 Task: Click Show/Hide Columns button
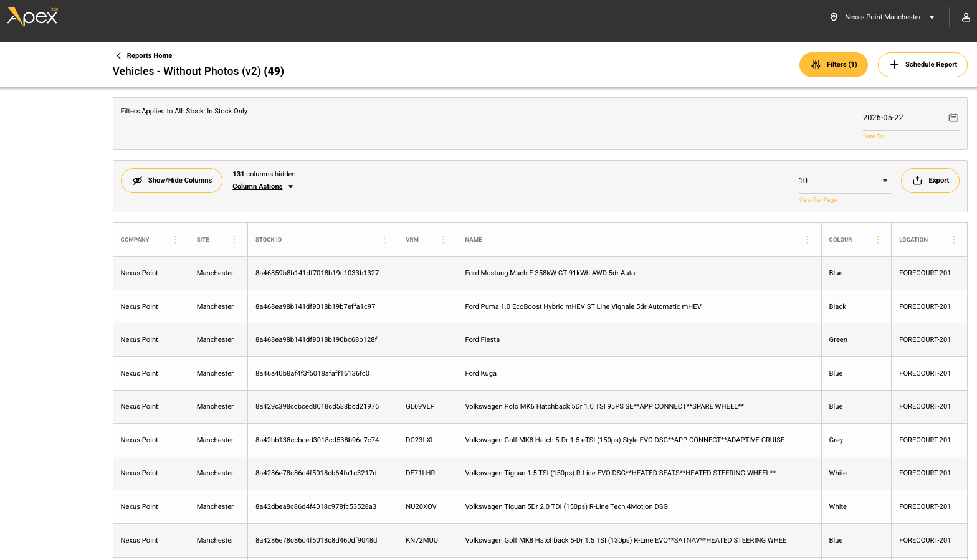click(x=171, y=181)
